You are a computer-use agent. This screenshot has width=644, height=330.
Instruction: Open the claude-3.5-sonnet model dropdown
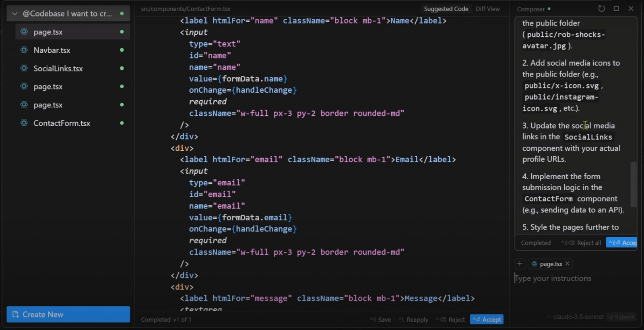tap(575, 317)
